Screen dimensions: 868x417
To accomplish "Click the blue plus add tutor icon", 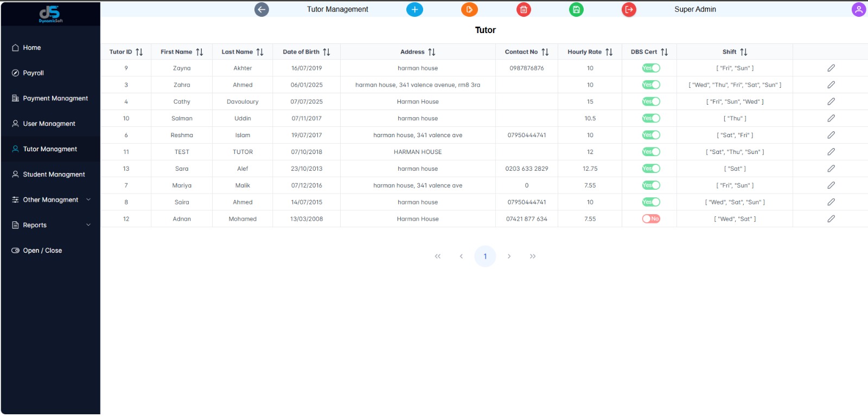I will [414, 9].
